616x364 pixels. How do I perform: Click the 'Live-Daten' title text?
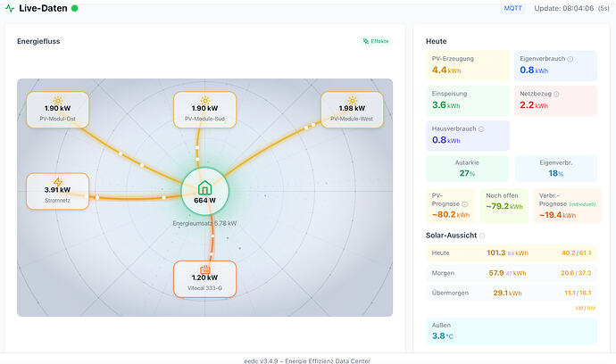tap(43, 8)
